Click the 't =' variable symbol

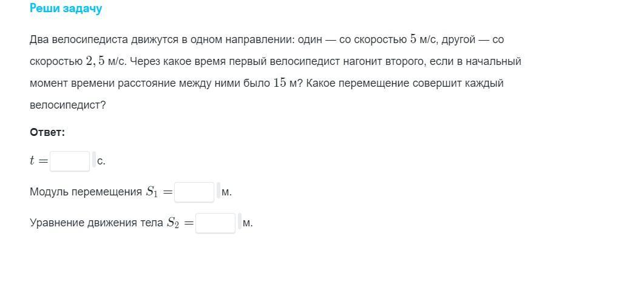pyautogui.click(x=39, y=161)
